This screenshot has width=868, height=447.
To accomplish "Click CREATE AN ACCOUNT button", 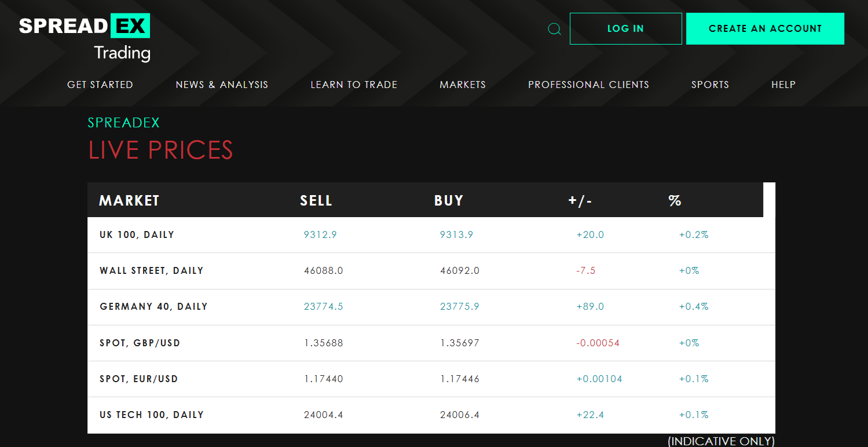I will point(765,28).
